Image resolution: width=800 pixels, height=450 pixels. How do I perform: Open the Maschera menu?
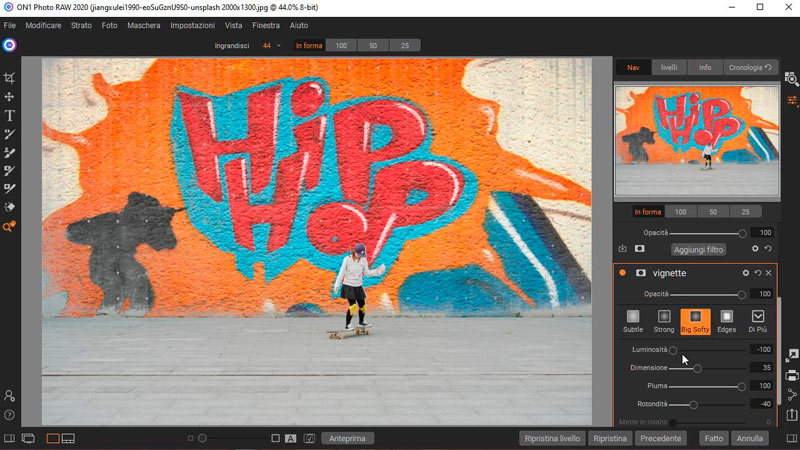[144, 26]
